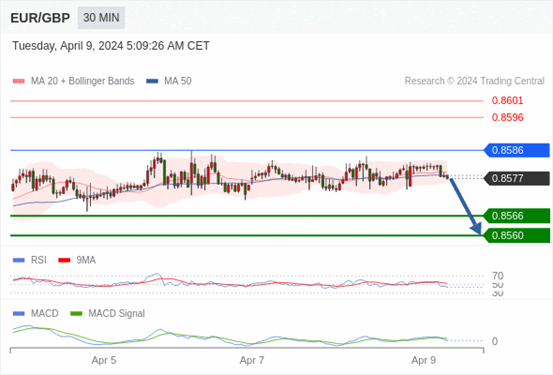Screen dimensions: 553x375
Task: Click the 'MACD Signal' legend label
Action: (117, 314)
